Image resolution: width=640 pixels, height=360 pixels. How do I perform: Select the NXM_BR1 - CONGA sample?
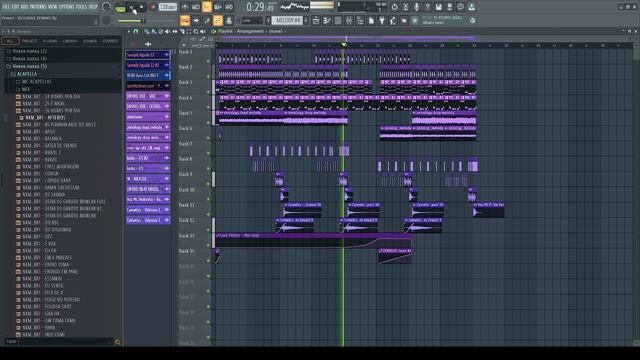point(38,173)
